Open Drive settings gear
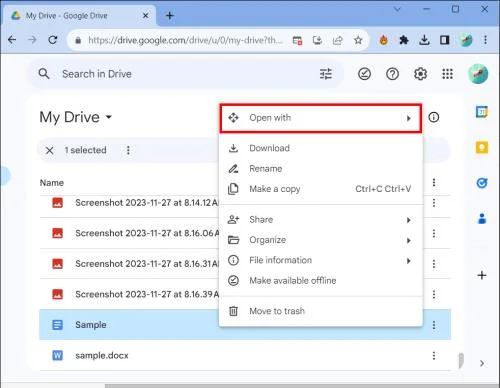 tap(420, 74)
